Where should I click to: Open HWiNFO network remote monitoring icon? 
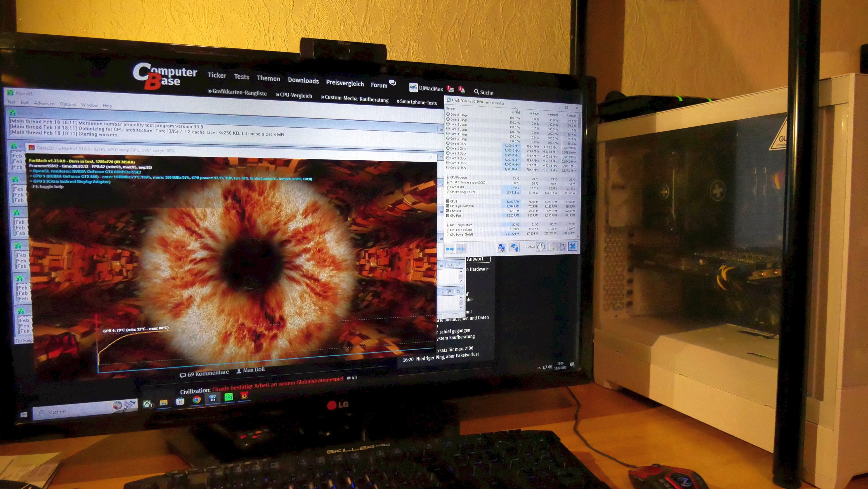click(514, 248)
